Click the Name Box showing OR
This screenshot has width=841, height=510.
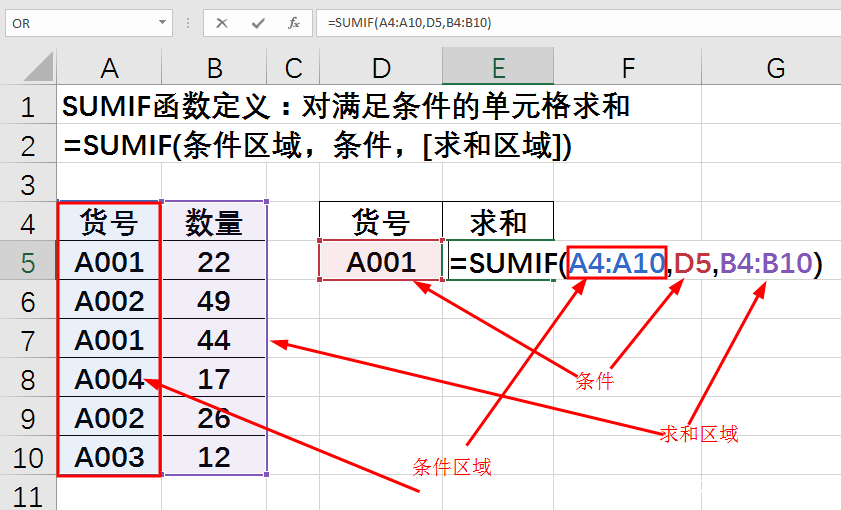(89, 23)
